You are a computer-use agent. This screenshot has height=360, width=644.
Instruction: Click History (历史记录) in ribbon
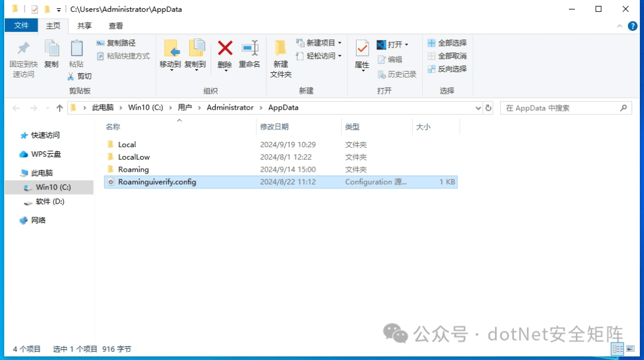point(397,75)
